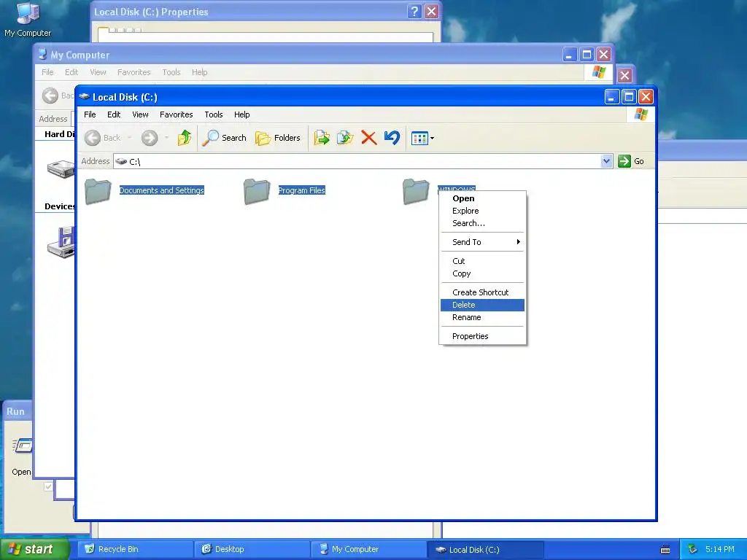The height and width of the screenshot is (560, 747).
Task: Go up one folder level icon
Action: [x=185, y=138]
